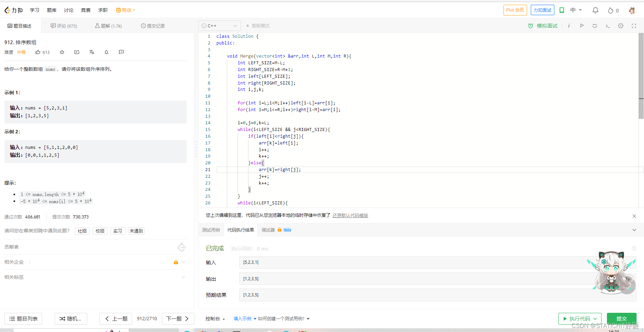
Task: Click the lock icon in the 相关企业 row
Action: [x=176, y=262]
